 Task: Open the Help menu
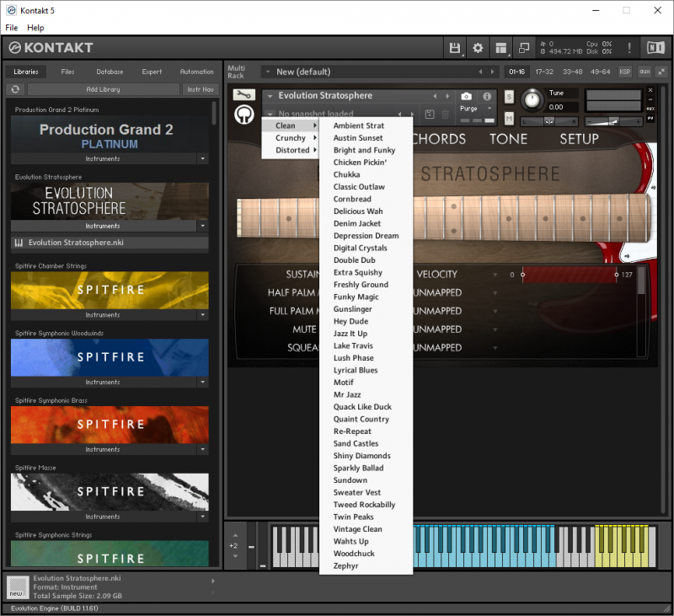pos(35,28)
